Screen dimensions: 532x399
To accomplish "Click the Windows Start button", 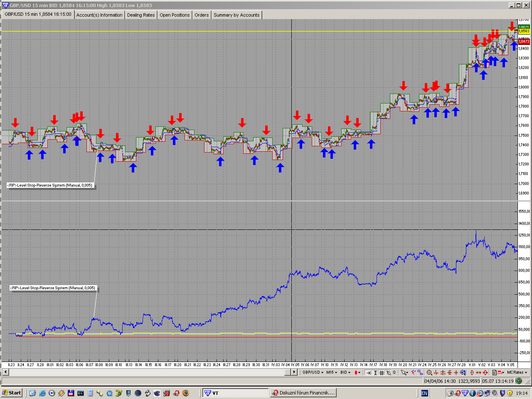I will [12, 393].
